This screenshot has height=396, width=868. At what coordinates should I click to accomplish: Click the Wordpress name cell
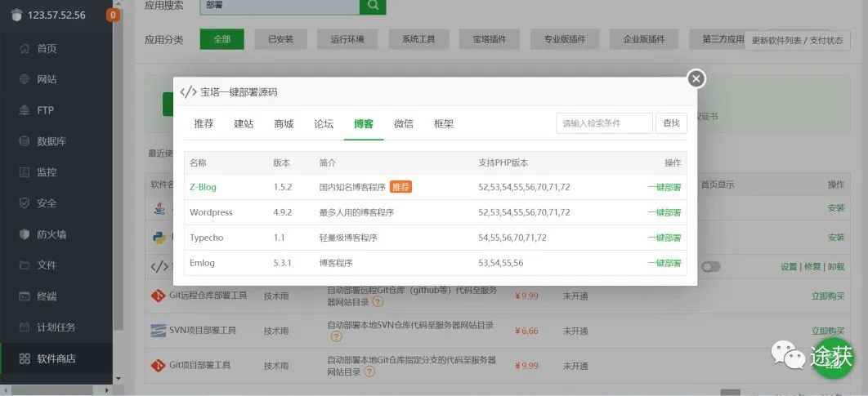pyautogui.click(x=211, y=212)
